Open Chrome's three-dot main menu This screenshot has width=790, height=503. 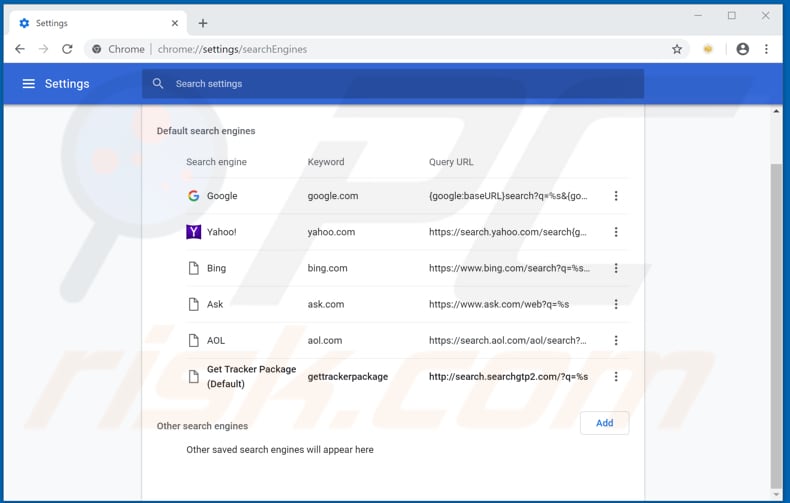(766, 49)
